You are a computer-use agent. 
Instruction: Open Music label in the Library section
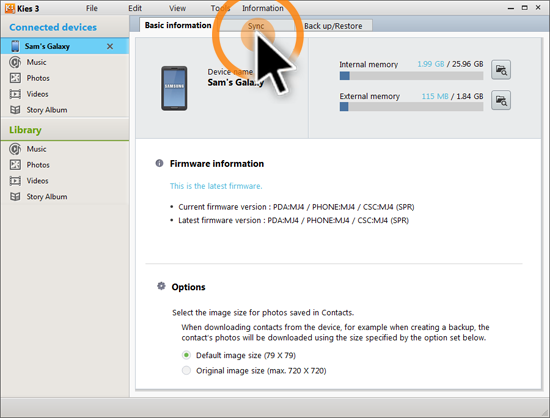[36, 149]
